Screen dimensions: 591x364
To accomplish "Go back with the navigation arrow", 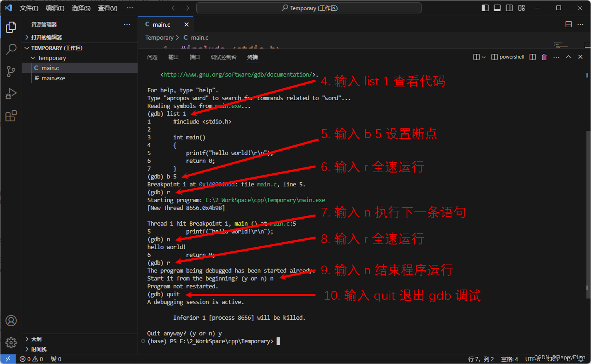I will (x=174, y=8).
